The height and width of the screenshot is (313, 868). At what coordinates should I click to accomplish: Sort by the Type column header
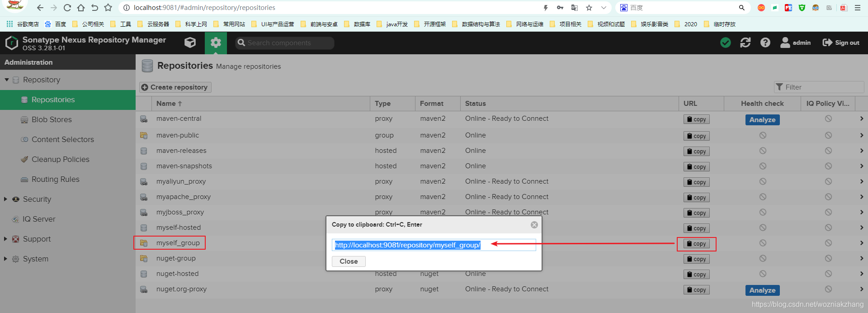point(392,103)
